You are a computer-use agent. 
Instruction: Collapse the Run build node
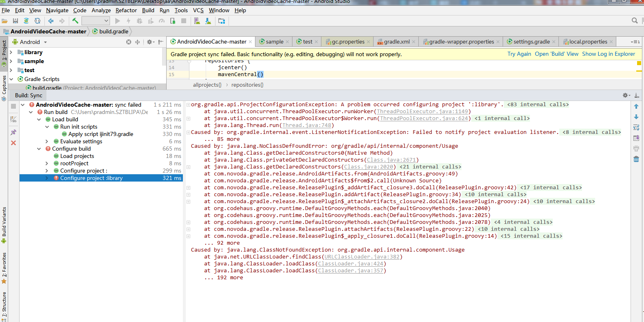tap(31, 112)
